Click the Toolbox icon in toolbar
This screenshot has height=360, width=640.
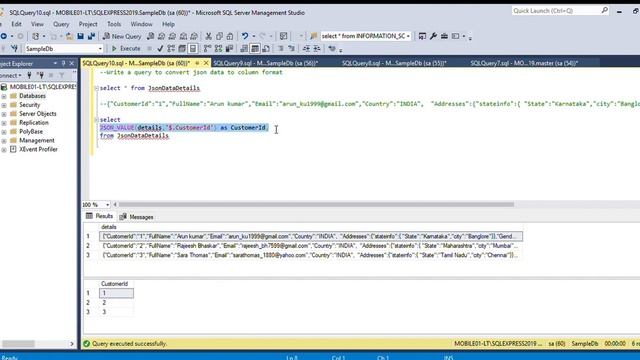coord(444,36)
